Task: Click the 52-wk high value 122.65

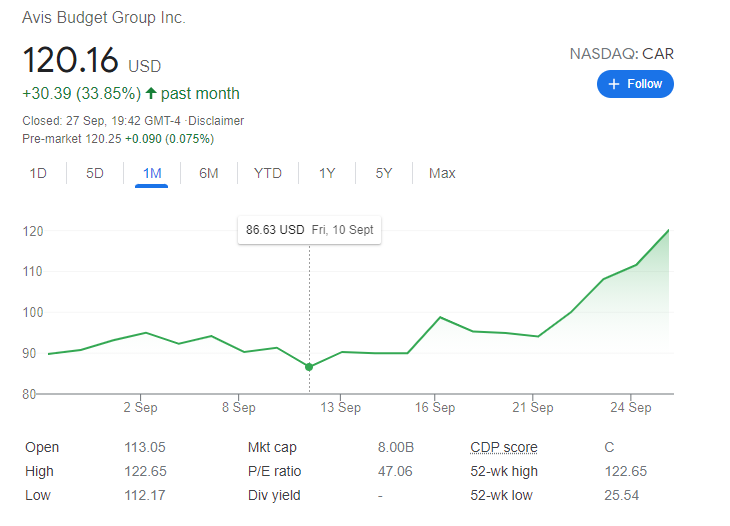Action: (x=626, y=472)
